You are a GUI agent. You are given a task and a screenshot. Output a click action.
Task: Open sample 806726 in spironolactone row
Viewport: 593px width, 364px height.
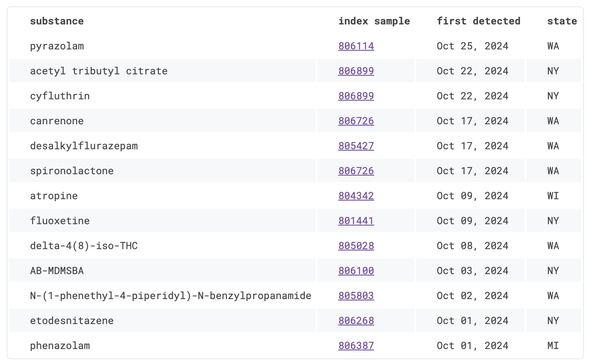click(356, 171)
